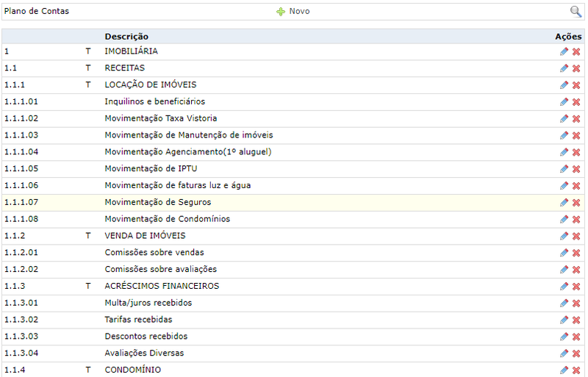Select account code 1.1.2.02
Screen dimensions: 588x377
pyautogui.click(x=21, y=270)
